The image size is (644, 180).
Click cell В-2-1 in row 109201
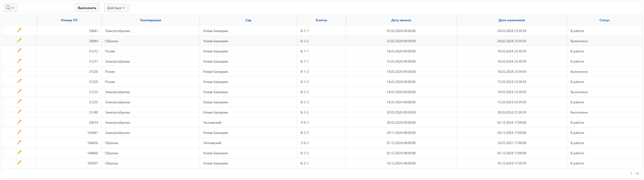coord(305,163)
